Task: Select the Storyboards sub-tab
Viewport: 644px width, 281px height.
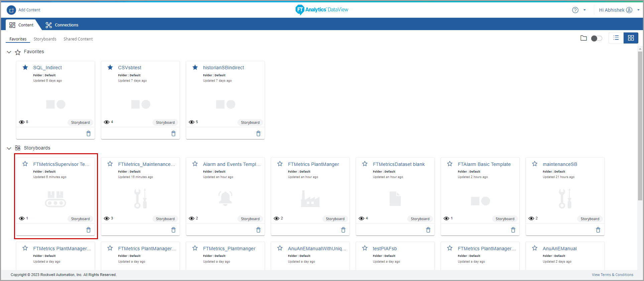Action: click(45, 39)
